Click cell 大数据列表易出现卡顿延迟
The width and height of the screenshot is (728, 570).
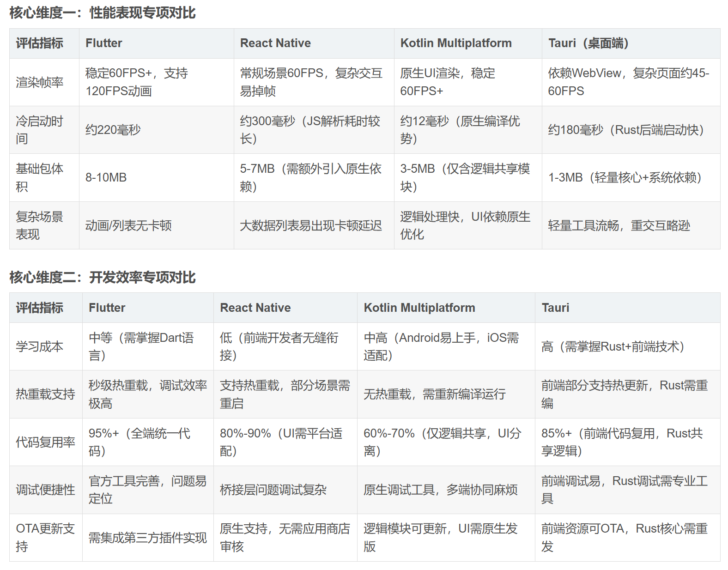pos(314,225)
